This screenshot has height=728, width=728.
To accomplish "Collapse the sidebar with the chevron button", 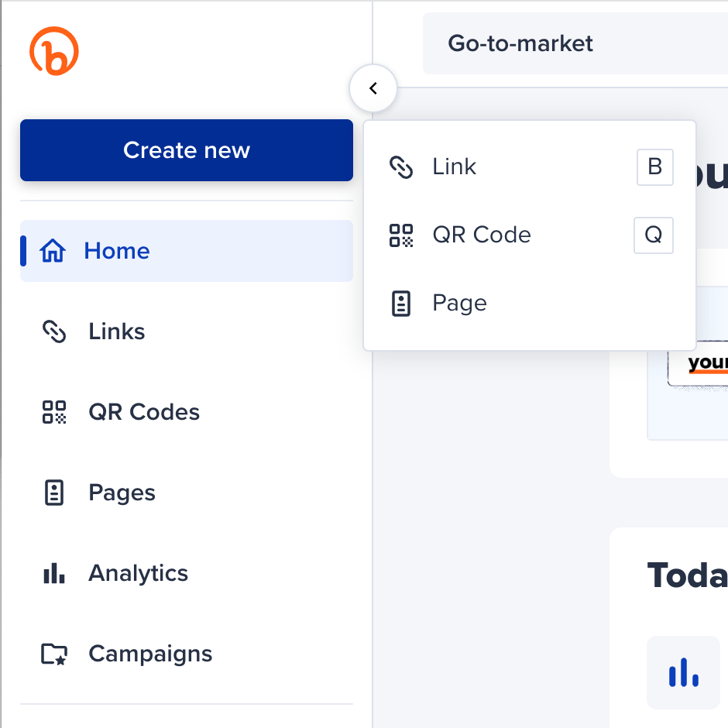I will (373, 88).
